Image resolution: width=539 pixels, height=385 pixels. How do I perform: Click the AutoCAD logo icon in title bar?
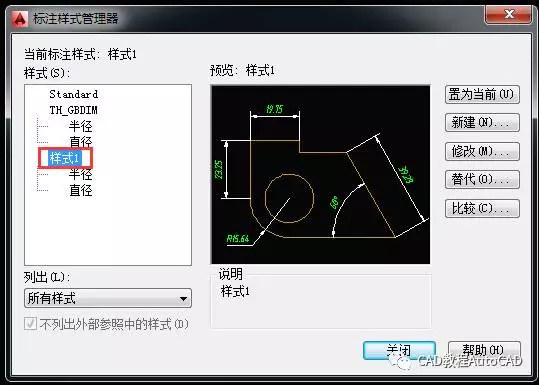coord(19,19)
